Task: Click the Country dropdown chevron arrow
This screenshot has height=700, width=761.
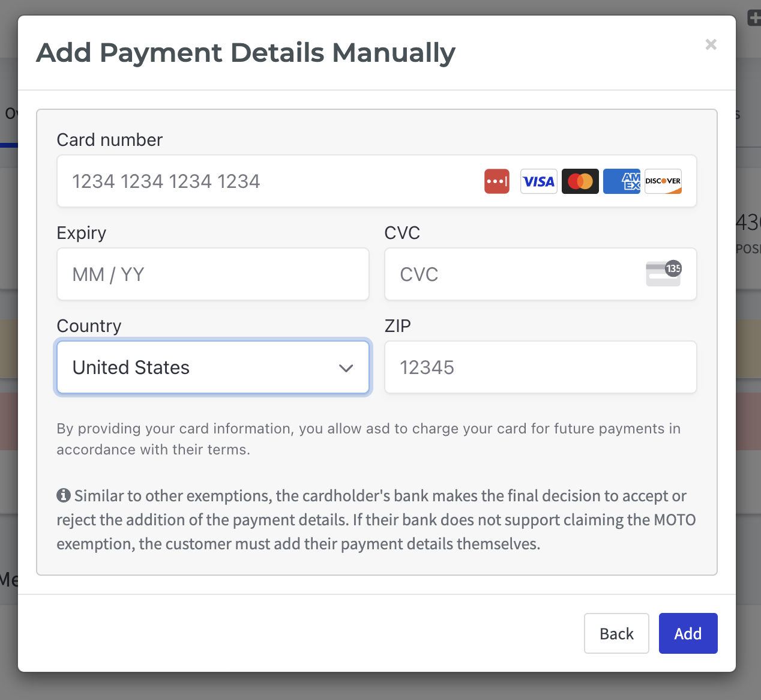Action: 346,368
